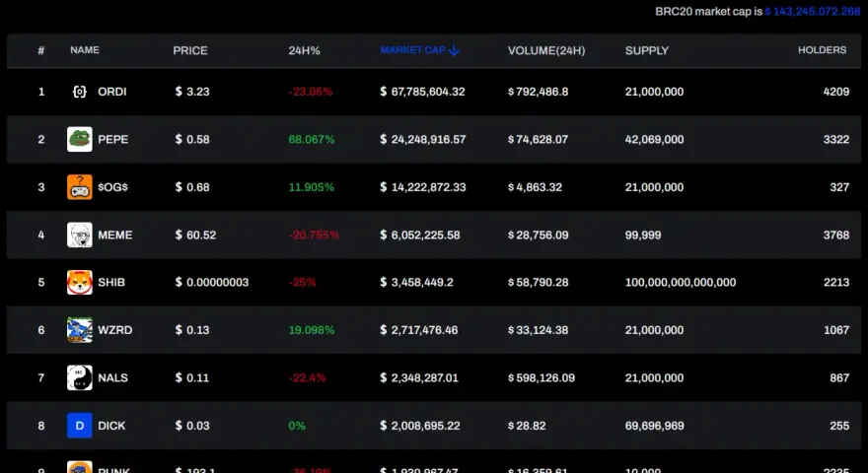
Task: Select the MEME token name
Action: click(115, 236)
